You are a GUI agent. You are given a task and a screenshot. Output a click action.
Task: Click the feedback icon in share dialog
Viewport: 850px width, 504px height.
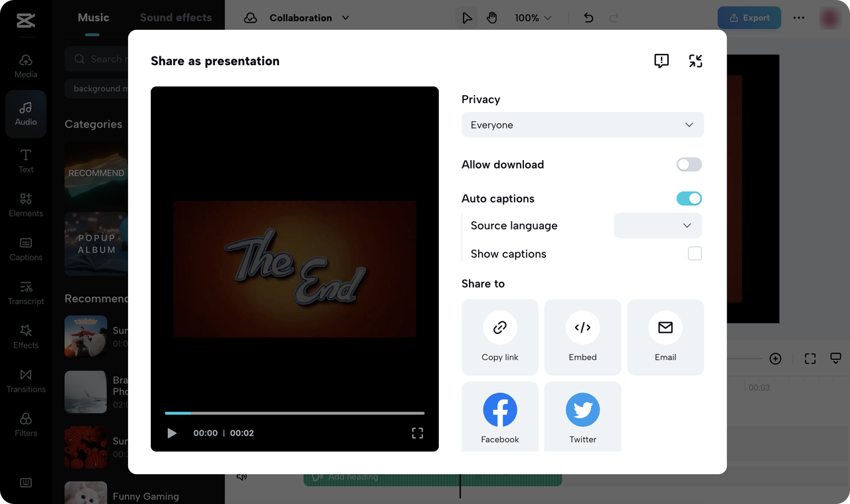[x=661, y=61]
